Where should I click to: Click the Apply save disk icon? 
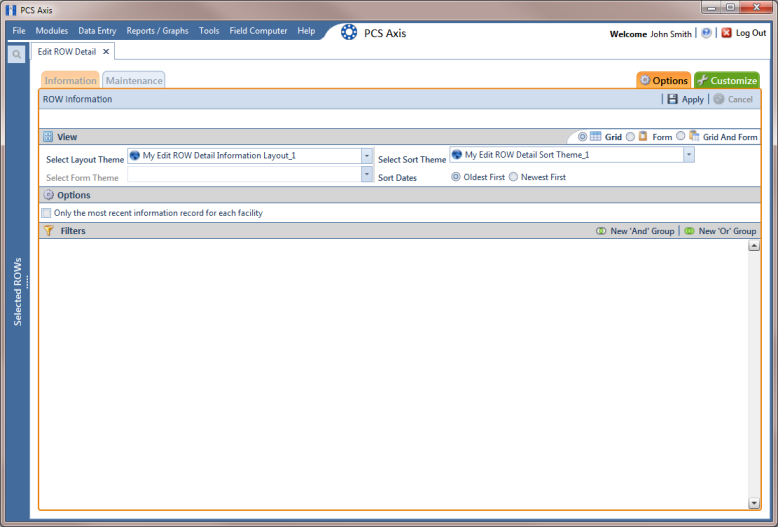(672, 99)
